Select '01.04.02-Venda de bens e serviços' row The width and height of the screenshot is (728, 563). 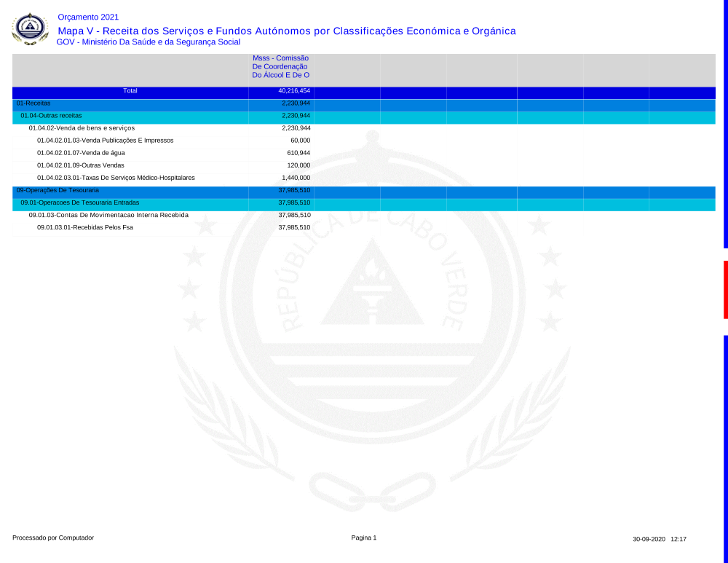click(x=82, y=128)
